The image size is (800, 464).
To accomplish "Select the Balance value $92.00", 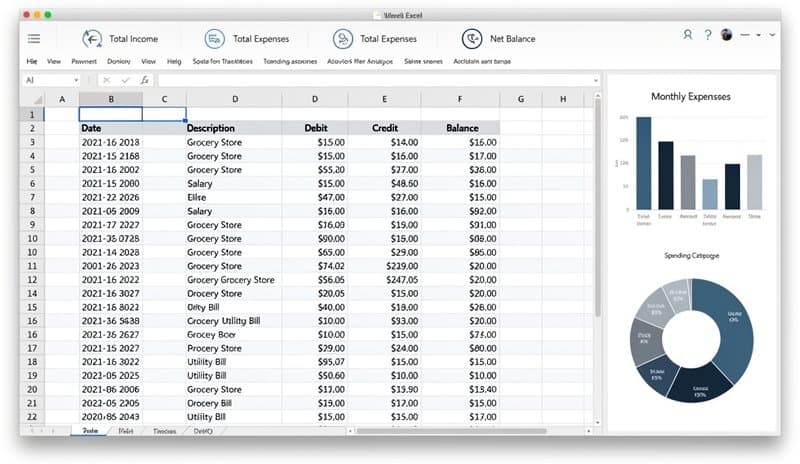I will click(x=461, y=211).
